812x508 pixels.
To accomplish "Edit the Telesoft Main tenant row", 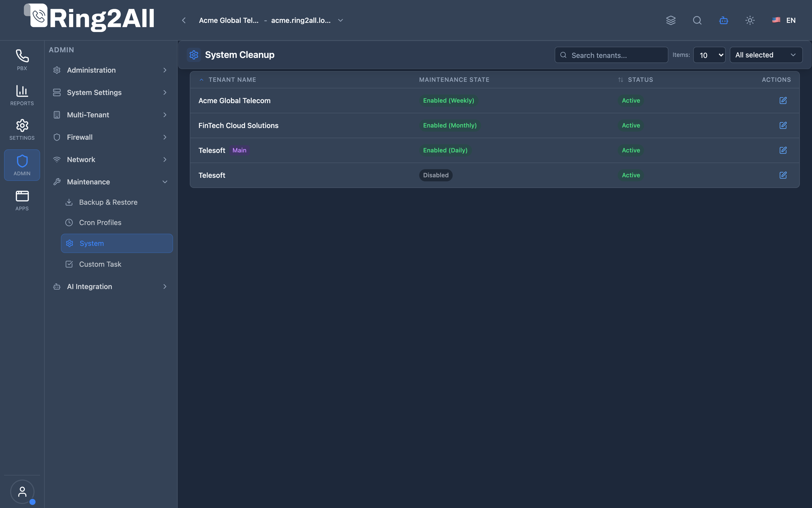I will 783,150.
